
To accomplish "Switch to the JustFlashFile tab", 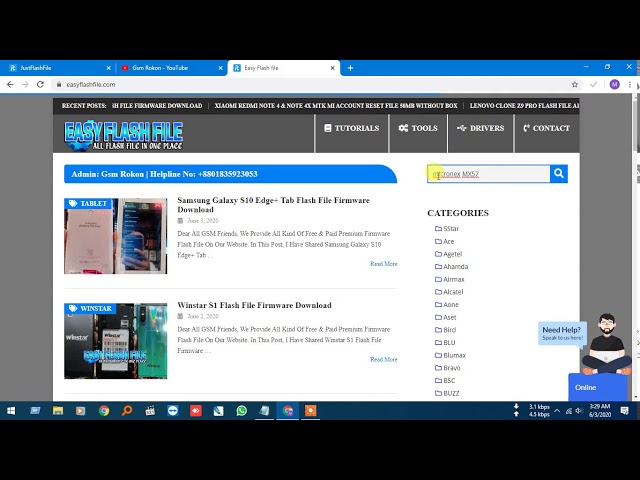I will click(x=57, y=68).
